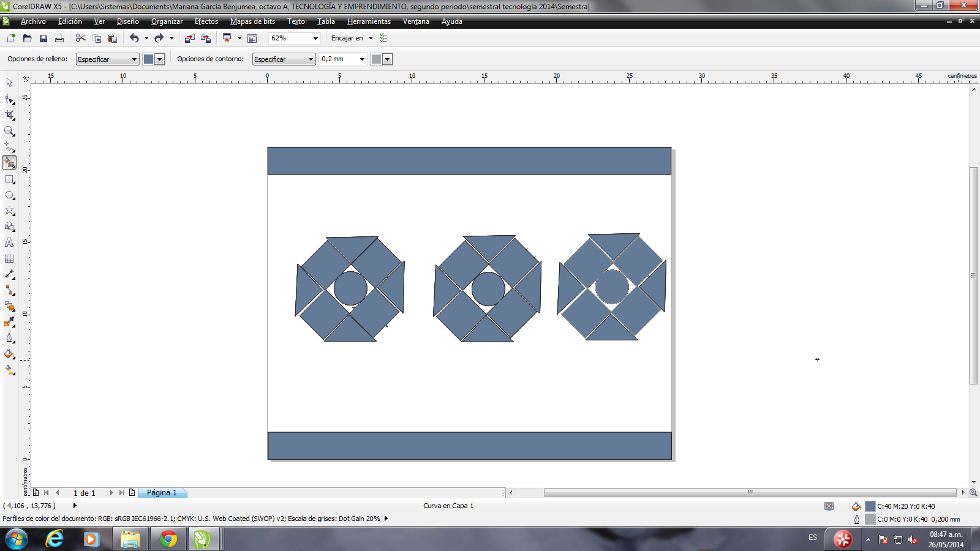
Task: Cut selection with the scissors icon
Action: pyautogui.click(x=80, y=38)
